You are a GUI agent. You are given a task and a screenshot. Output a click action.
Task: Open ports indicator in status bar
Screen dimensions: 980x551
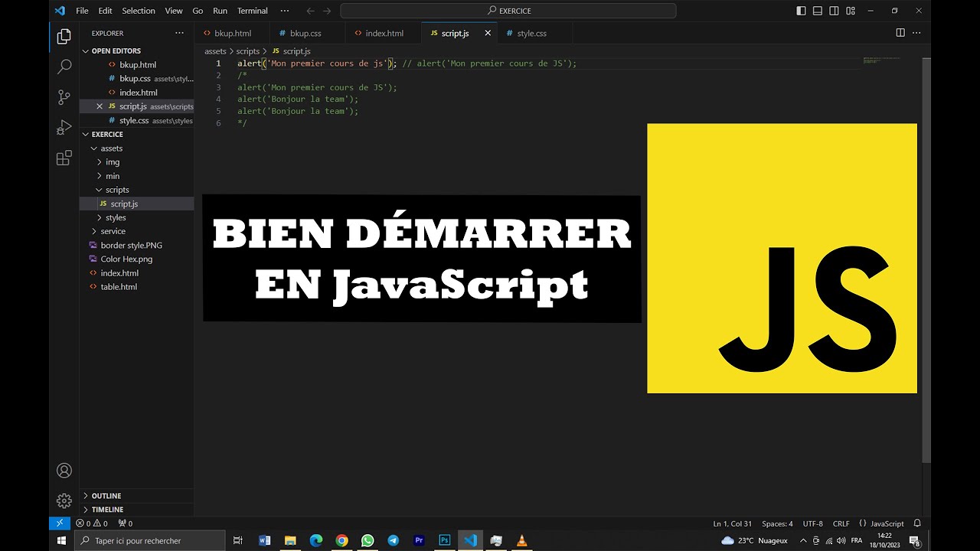(x=125, y=523)
